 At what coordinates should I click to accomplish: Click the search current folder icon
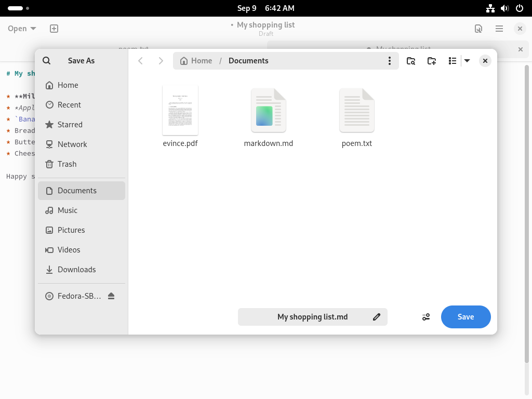(x=411, y=61)
